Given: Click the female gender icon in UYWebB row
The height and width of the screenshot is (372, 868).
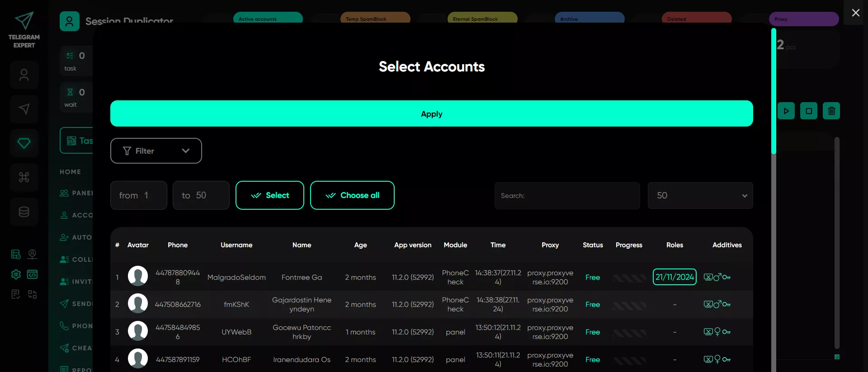Looking at the screenshot, I should coord(717,332).
